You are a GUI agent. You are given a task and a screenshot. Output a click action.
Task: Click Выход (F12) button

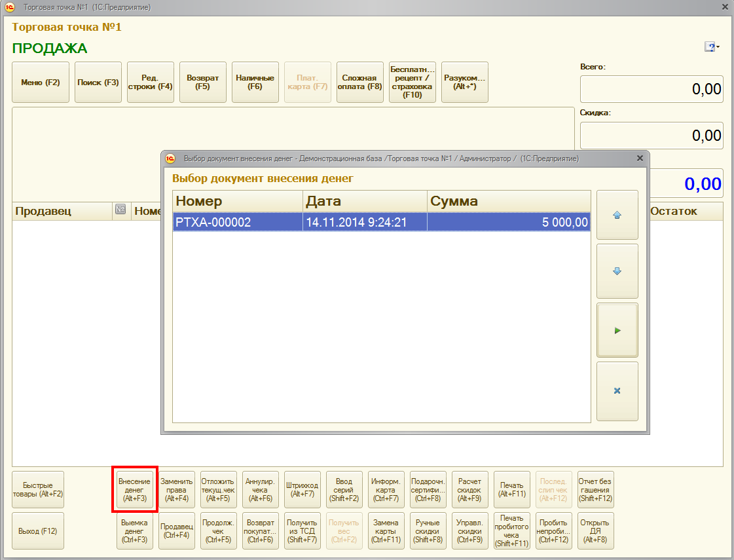[38, 531]
